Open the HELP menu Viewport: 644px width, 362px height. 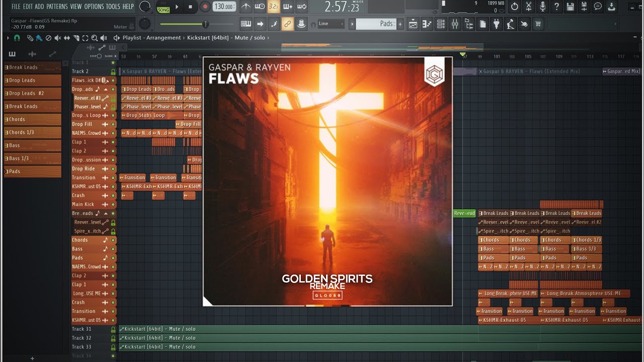[x=128, y=7]
